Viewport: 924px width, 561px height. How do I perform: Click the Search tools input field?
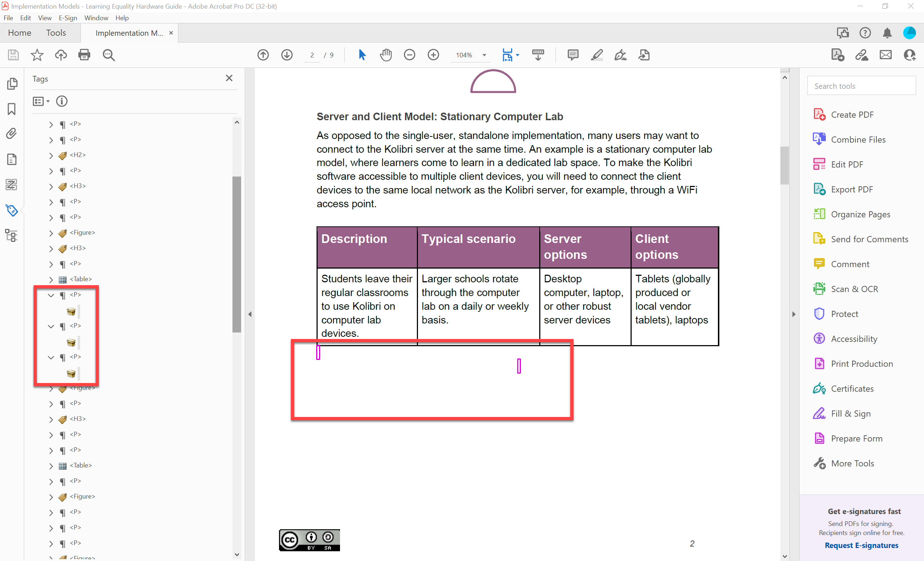point(861,86)
